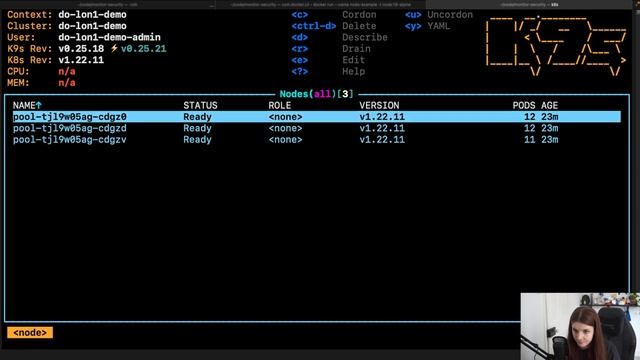Switch to the middle terminal tab

pos(320,4)
